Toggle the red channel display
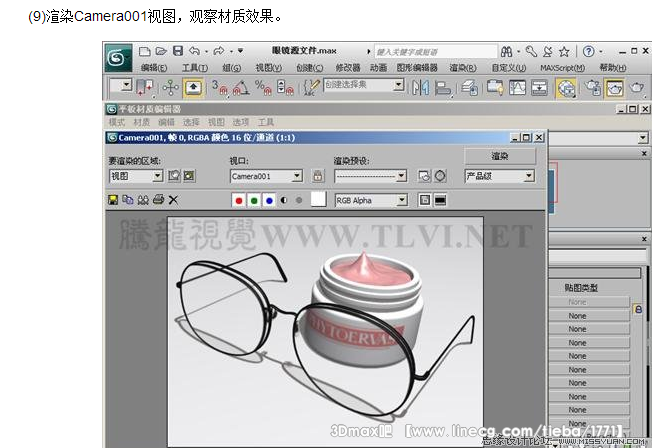The height and width of the screenshot is (448, 652). coord(239,200)
